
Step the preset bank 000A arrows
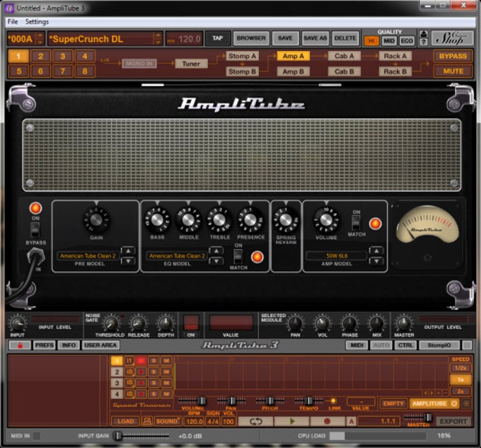(x=40, y=39)
